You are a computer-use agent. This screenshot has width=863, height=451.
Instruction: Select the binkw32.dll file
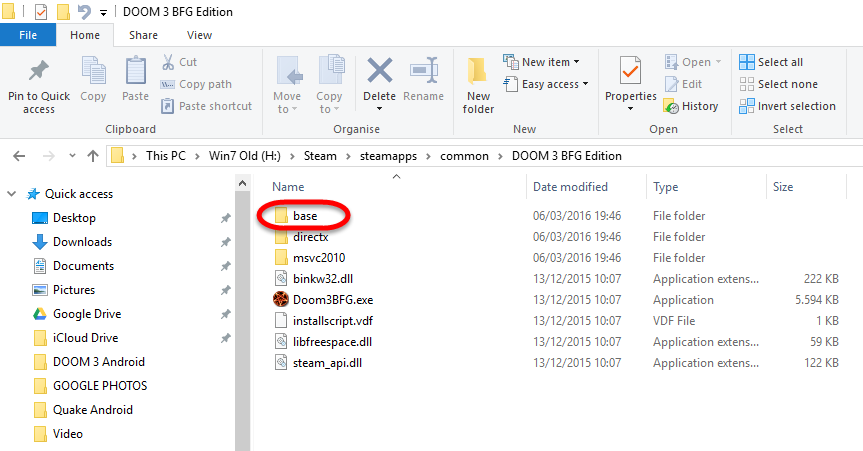tap(313, 279)
